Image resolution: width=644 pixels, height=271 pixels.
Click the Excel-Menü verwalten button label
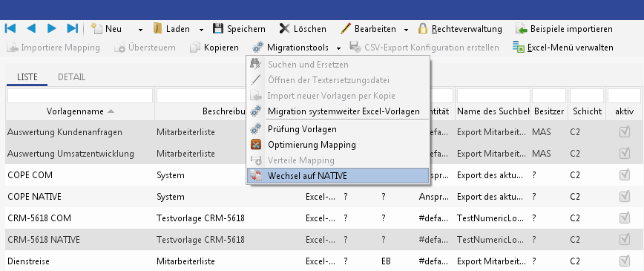(571, 48)
